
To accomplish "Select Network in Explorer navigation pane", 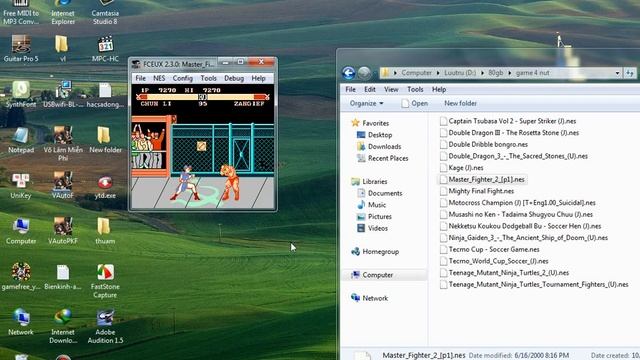I will point(369,298).
